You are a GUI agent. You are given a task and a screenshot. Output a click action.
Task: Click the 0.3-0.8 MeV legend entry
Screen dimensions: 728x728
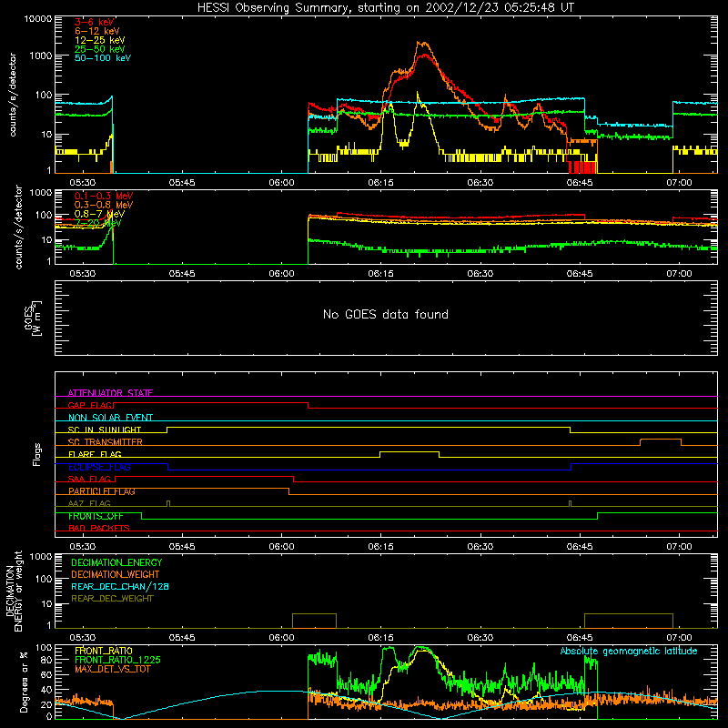point(104,205)
